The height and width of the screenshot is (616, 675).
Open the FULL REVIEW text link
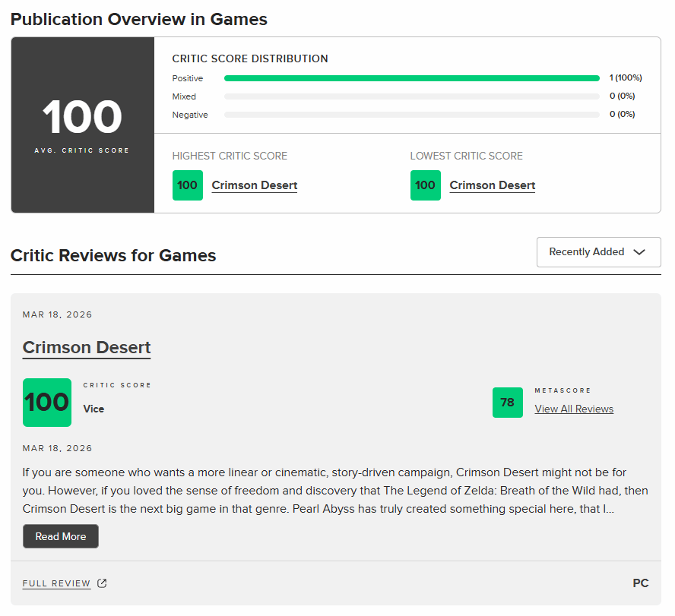(56, 583)
